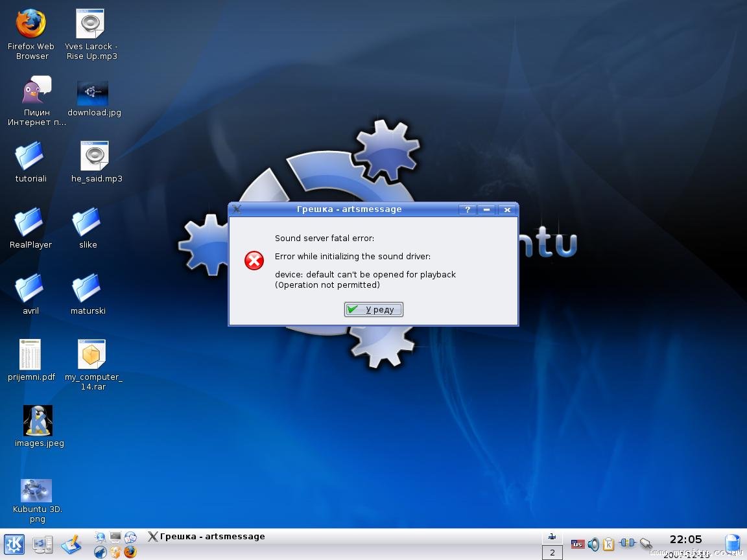Switch to virtual desktop 2 in the pager
The image size is (747, 560).
pos(552,553)
